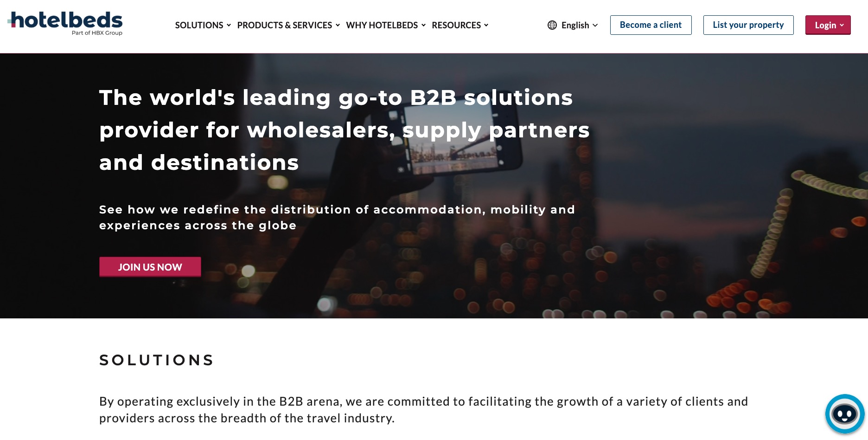Image resolution: width=868 pixels, height=440 pixels.
Task: Click the chevron beside Resources
Action: point(486,25)
